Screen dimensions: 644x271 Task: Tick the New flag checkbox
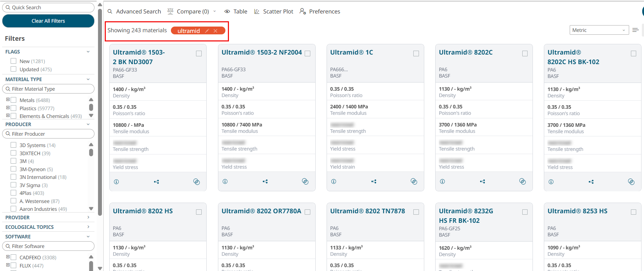tap(13, 61)
